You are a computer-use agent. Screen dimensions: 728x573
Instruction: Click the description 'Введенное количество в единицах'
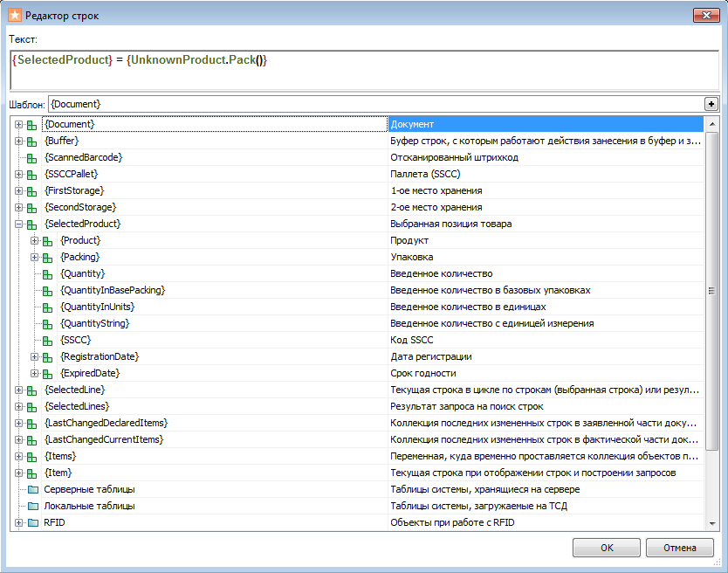click(468, 307)
